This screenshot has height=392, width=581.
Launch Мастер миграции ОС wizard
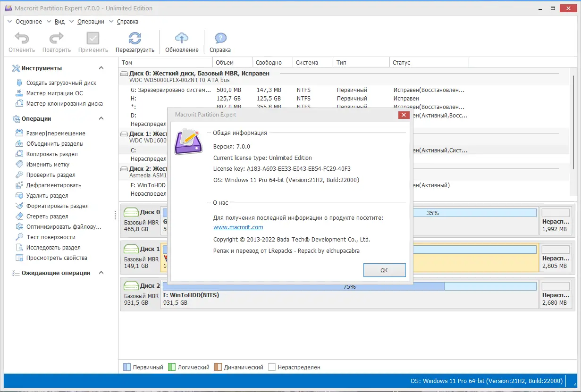click(x=54, y=93)
